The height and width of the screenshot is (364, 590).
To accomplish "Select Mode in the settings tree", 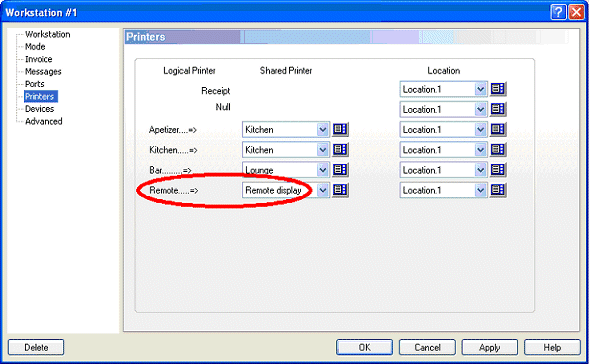I will click(x=35, y=47).
